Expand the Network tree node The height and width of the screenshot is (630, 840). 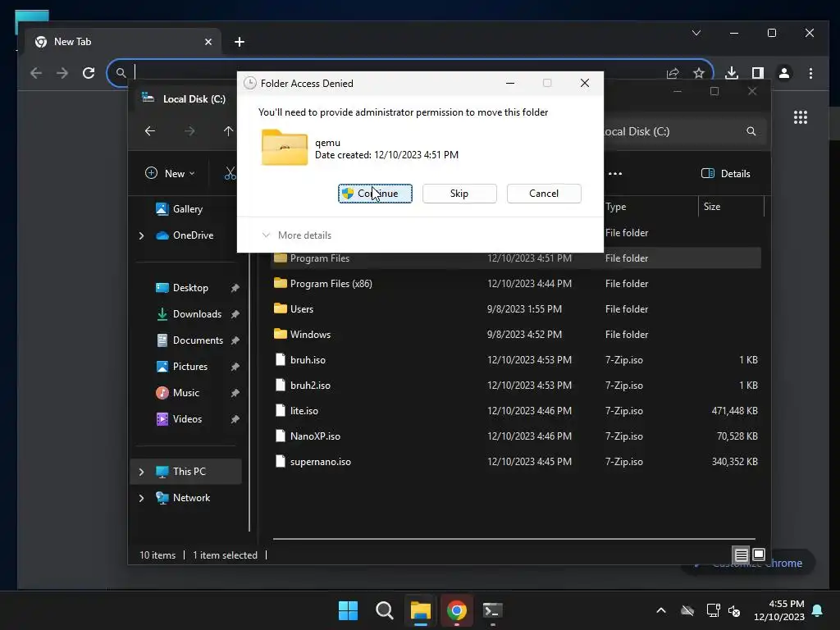point(141,498)
